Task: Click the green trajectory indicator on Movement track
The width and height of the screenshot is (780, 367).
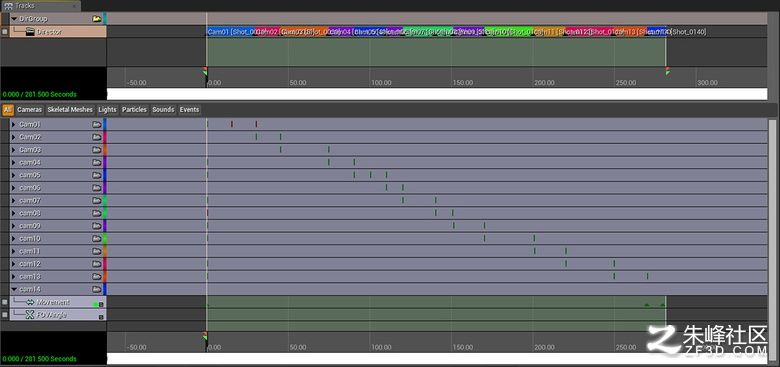Action: 95,303
